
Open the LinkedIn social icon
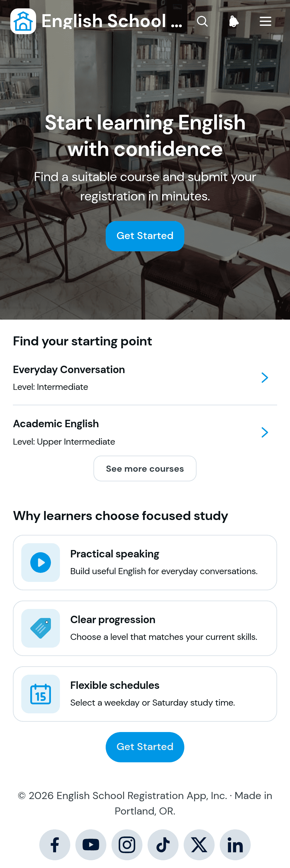pos(235,845)
